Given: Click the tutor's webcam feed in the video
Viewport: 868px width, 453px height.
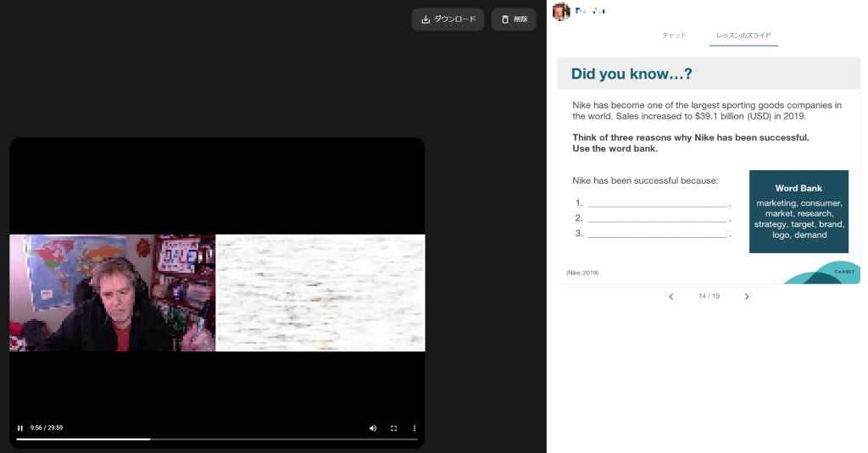Looking at the screenshot, I should [112, 293].
